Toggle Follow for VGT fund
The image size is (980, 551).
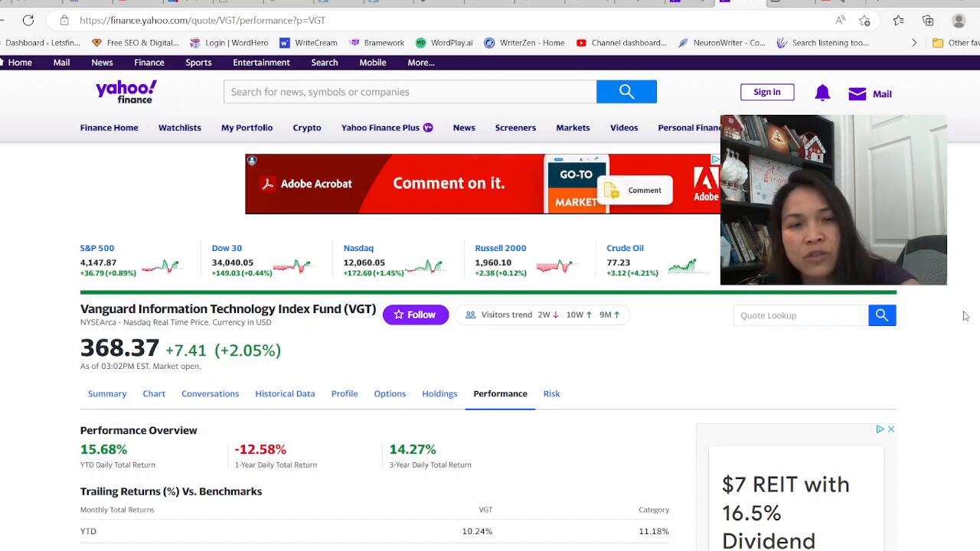click(415, 315)
